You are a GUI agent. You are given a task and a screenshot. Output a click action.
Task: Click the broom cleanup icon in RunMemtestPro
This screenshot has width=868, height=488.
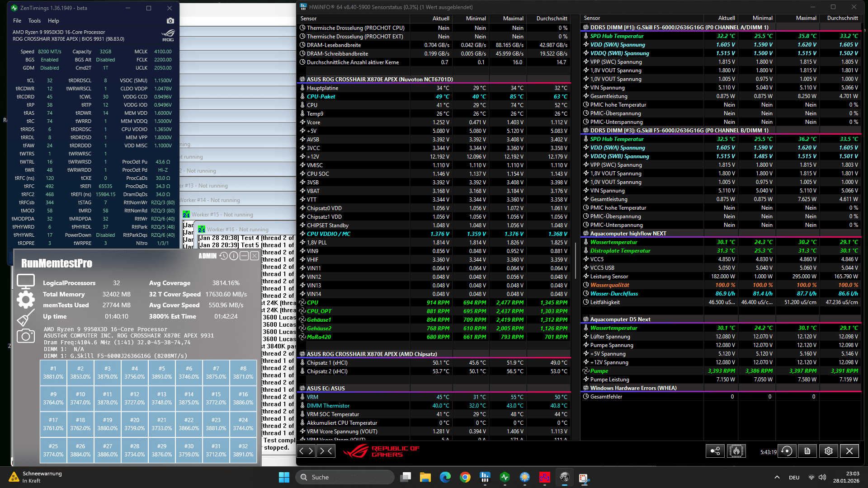[25, 318]
